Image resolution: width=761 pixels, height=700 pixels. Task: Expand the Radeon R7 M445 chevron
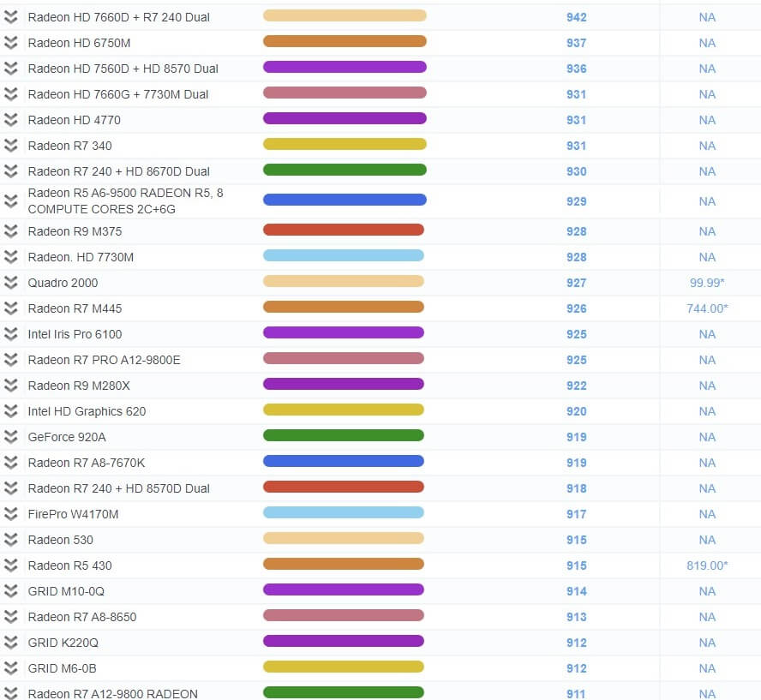click(10, 308)
